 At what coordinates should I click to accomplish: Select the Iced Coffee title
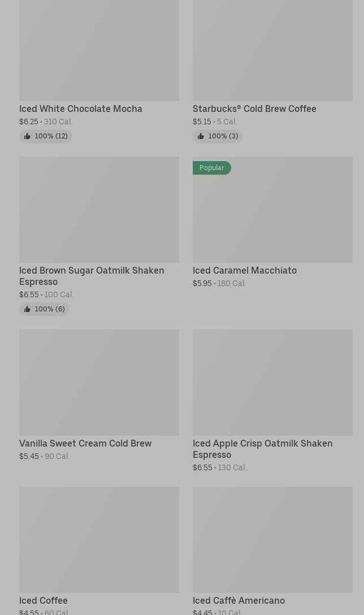pos(44,600)
